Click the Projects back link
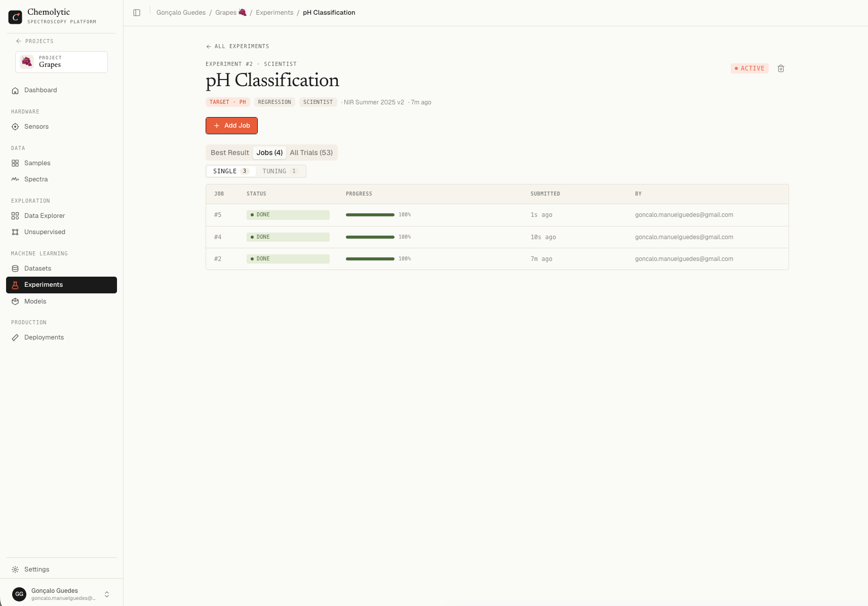 (x=34, y=41)
